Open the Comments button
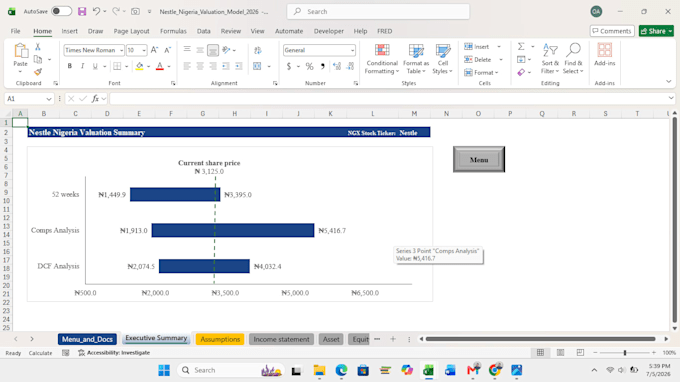 point(612,31)
